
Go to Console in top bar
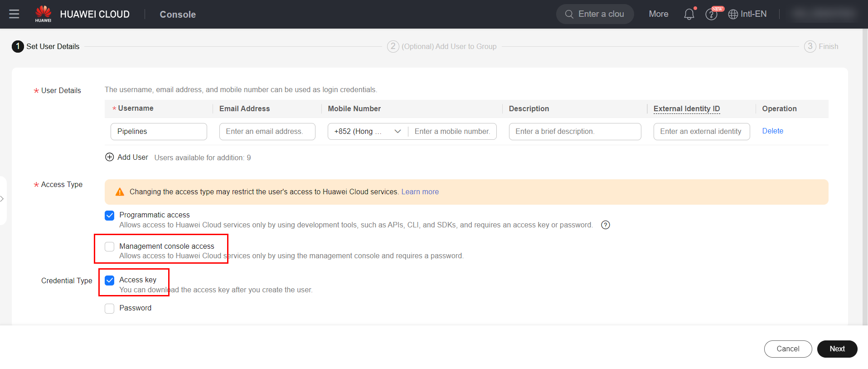pos(178,15)
